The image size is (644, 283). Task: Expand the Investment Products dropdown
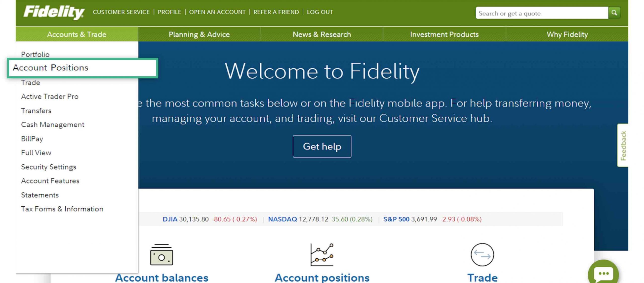(444, 34)
